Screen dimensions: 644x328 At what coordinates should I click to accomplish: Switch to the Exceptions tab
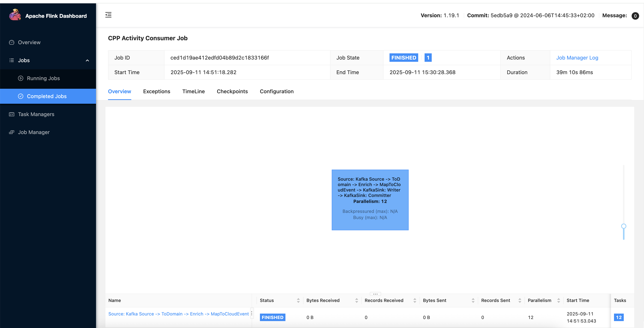[x=157, y=91]
